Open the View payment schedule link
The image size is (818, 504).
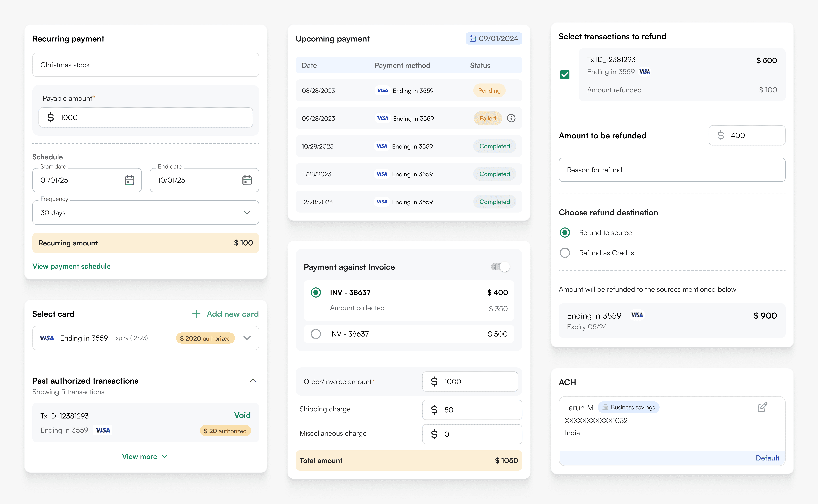[71, 266]
